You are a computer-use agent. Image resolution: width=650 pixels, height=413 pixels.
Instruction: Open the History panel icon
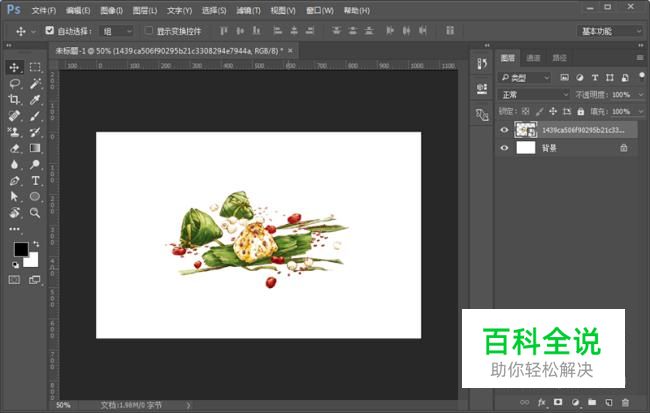click(x=482, y=63)
